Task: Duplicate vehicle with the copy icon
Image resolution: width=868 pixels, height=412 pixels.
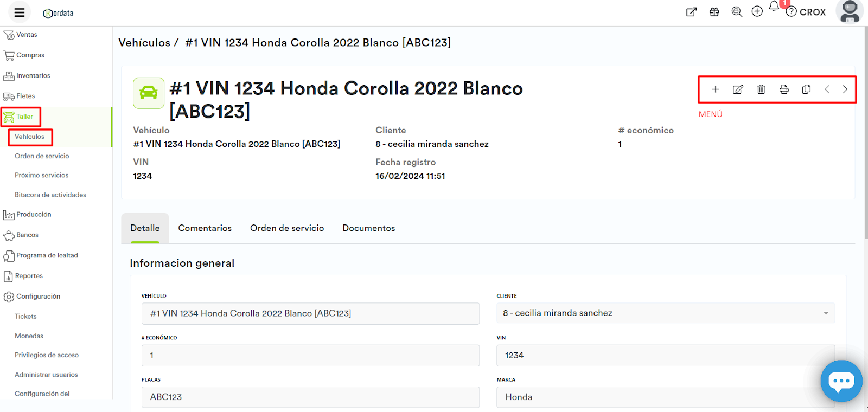Action: 806,89
